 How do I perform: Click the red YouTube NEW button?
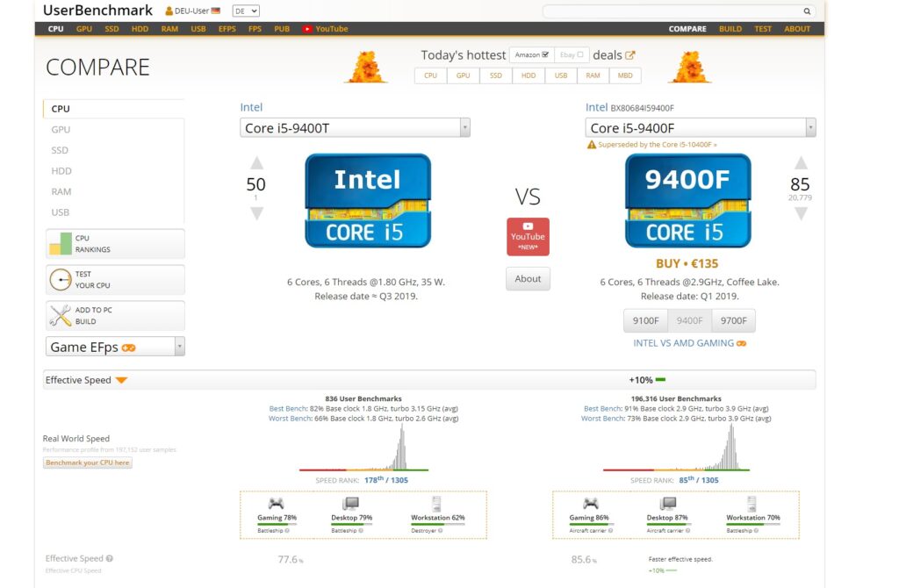pos(528,237)
